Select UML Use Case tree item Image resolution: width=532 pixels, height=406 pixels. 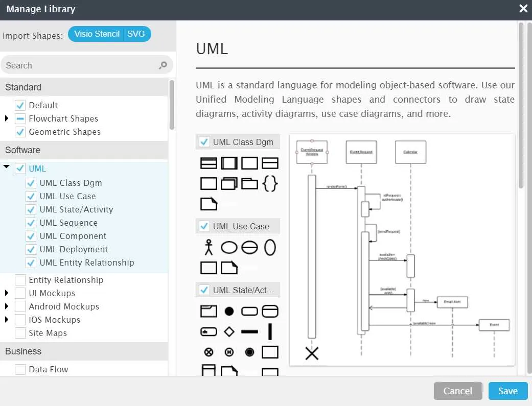pos(67,197)
